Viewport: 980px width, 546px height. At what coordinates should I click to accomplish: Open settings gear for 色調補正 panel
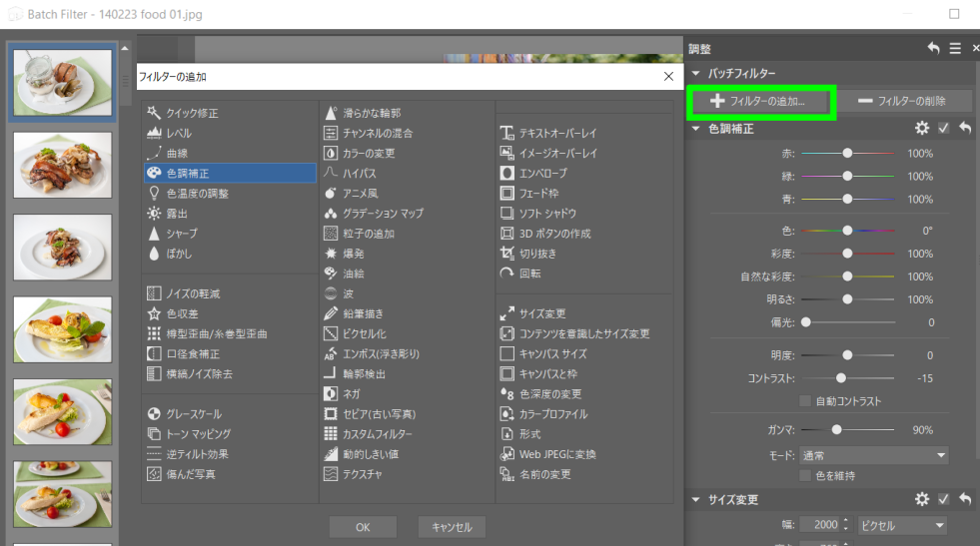922,128
